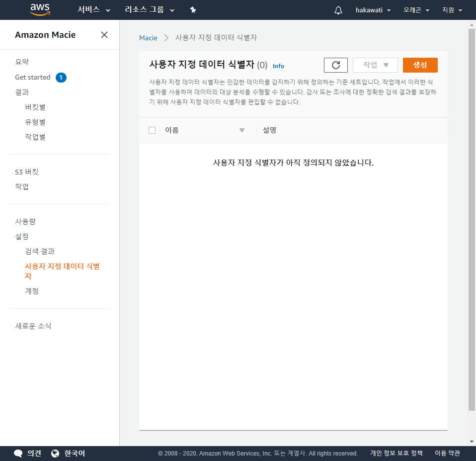Click the scrollbar up arrow

click(x=472, y=25)
